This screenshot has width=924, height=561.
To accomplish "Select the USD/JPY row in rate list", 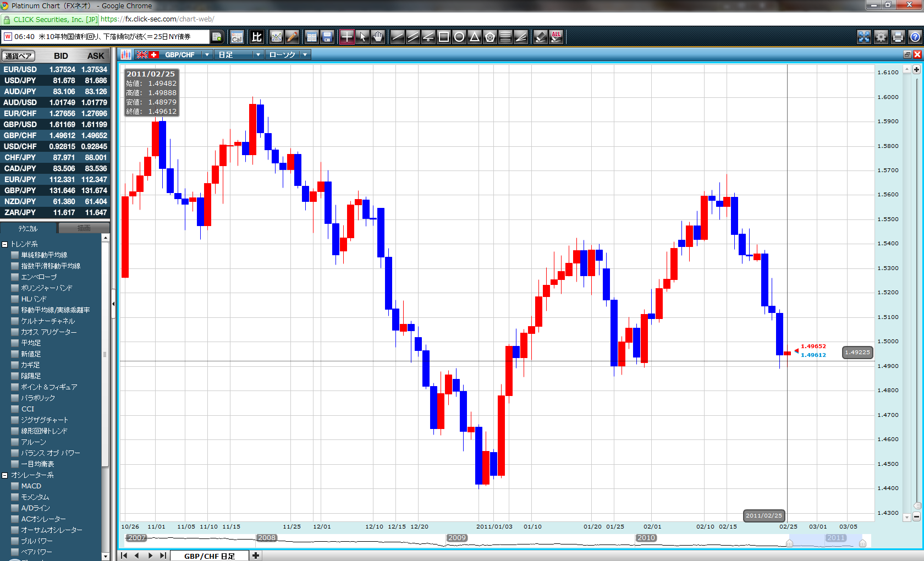I will click(55, 80).
